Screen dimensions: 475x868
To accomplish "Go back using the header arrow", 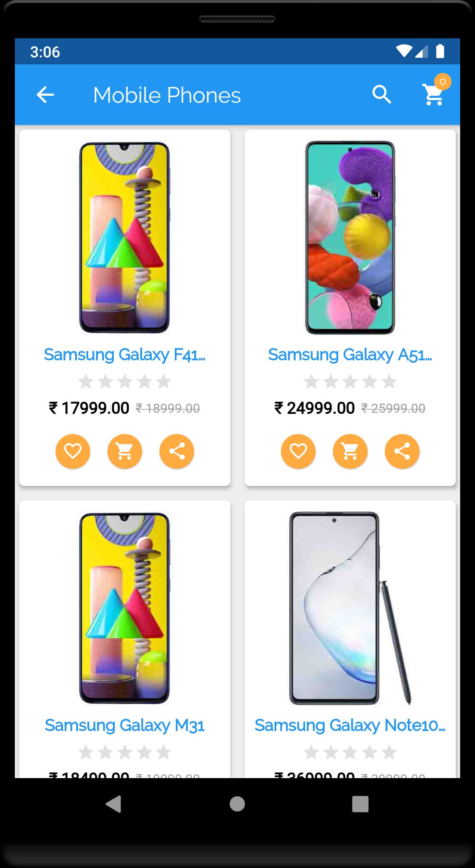I will 45,95.
